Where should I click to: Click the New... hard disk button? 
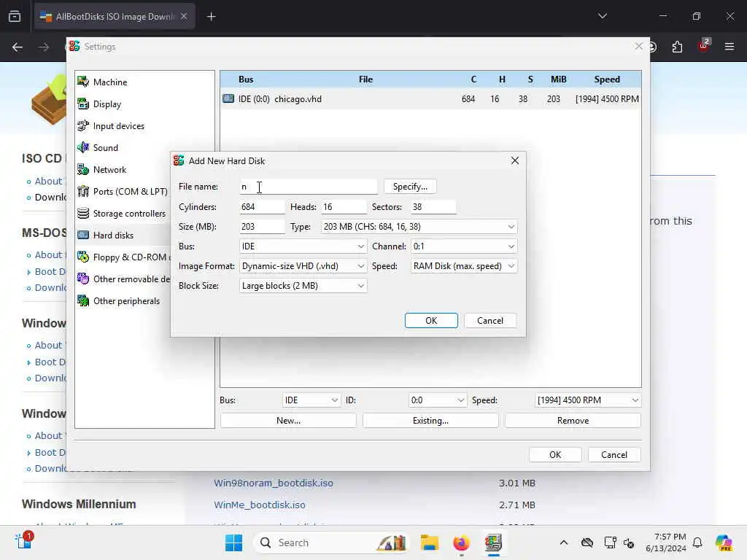(288, 421)
